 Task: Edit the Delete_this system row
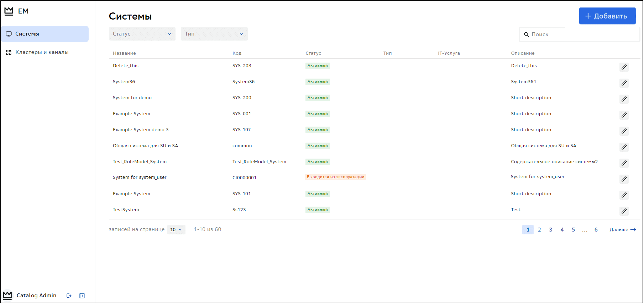coord(624,67)
